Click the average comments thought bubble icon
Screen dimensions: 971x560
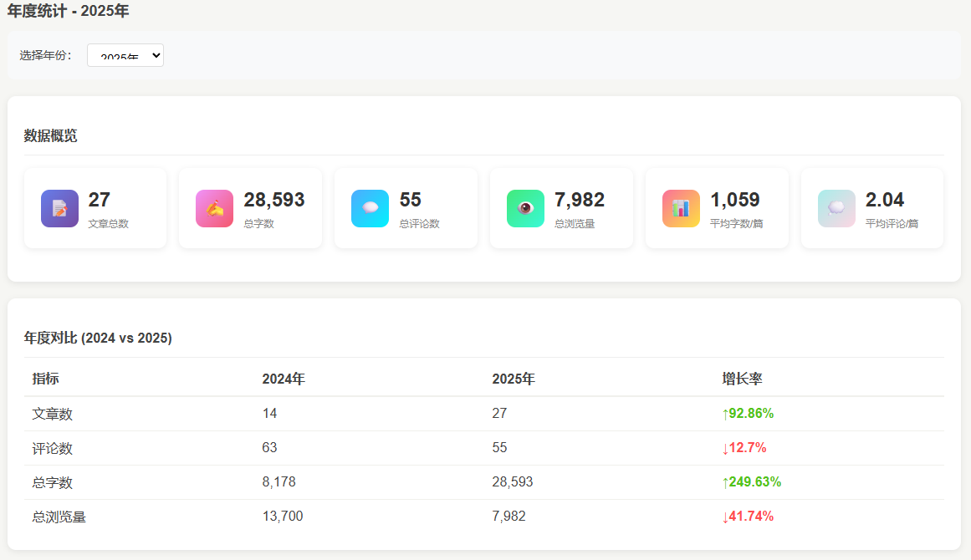836,209
